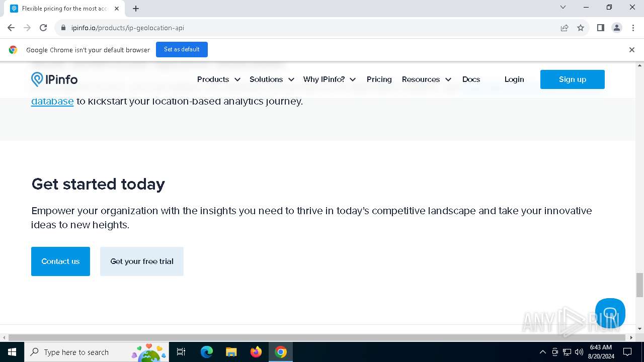Launch Firefox from taskbar
Viewport: 644px width, 362px height.
tap(256, 352)
